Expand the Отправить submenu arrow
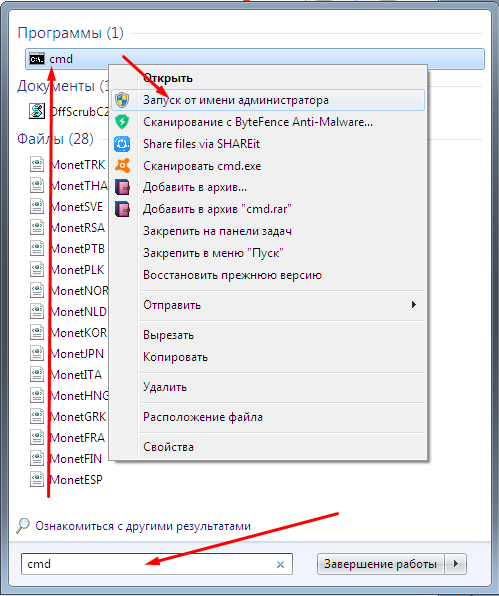Screen dimensions: 499x596 pyautogui.click(x=413, y=304)
